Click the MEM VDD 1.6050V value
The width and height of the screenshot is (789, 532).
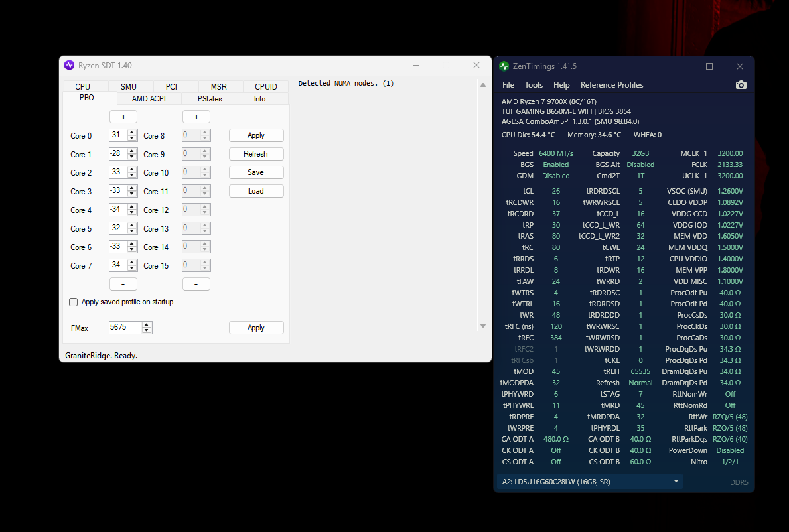coord(730,236)
